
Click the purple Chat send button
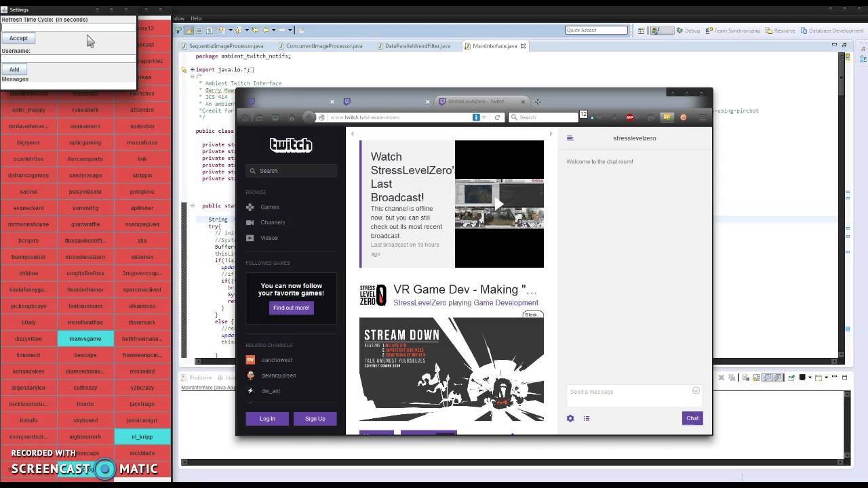[692, 418]
